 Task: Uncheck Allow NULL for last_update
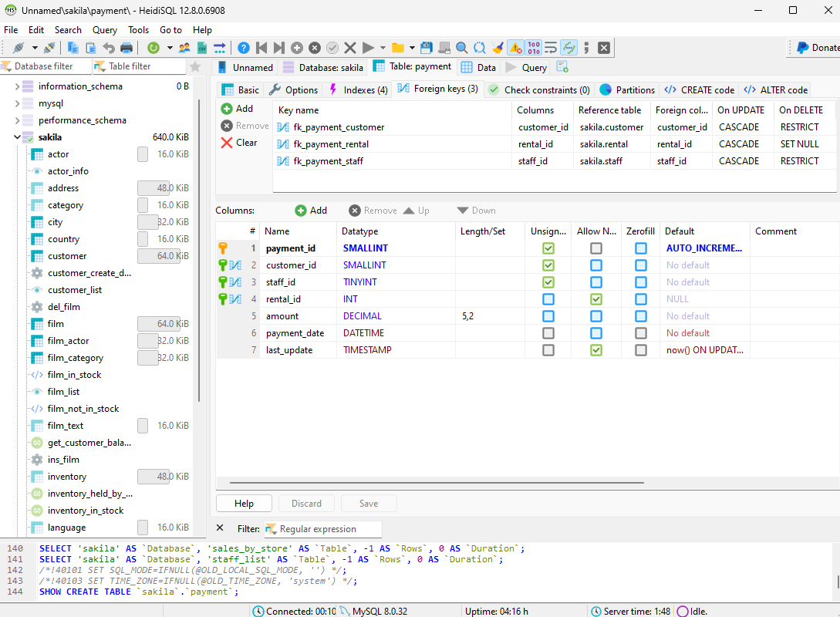pyautogui.click(x=595, y=349)
